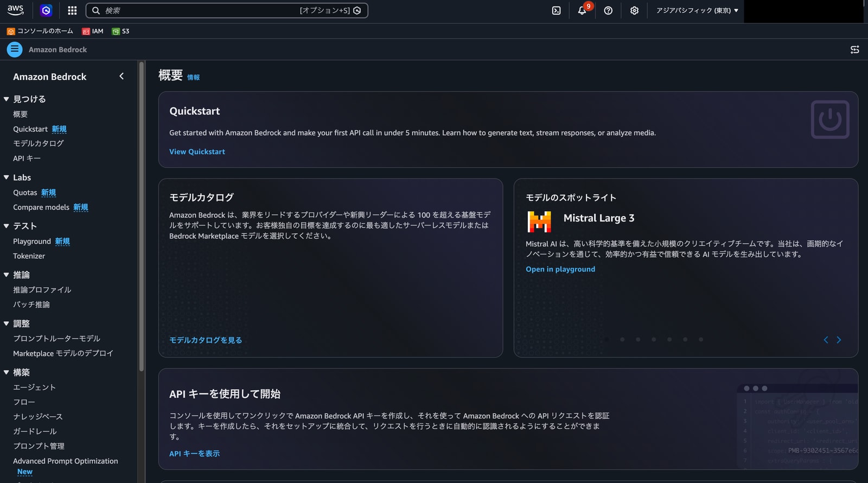The image size is (868, 483).
Task: Click the search field in header
Action: [x=227, y=10]
